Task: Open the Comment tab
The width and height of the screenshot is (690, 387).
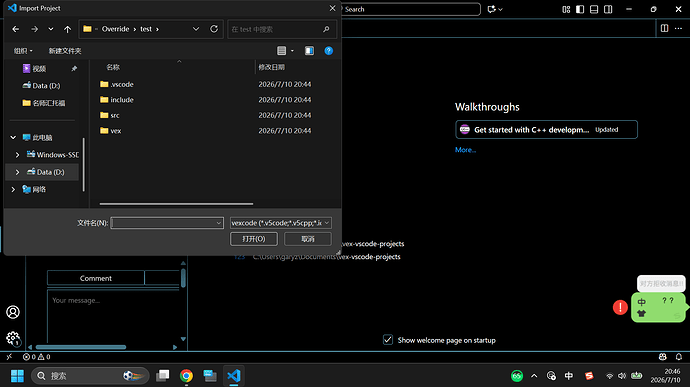Action: pos(95,278)
